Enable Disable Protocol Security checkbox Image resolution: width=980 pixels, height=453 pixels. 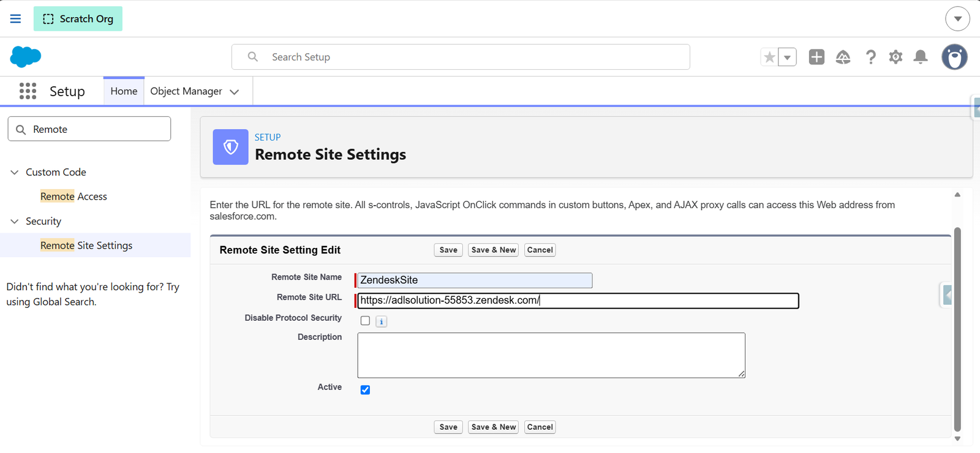(365, 321)
